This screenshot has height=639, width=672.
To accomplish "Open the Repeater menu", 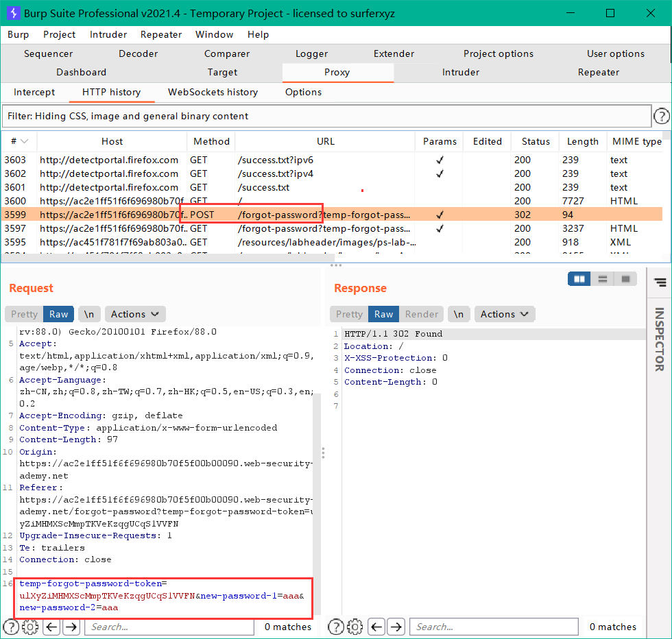I will pos(161,34).
